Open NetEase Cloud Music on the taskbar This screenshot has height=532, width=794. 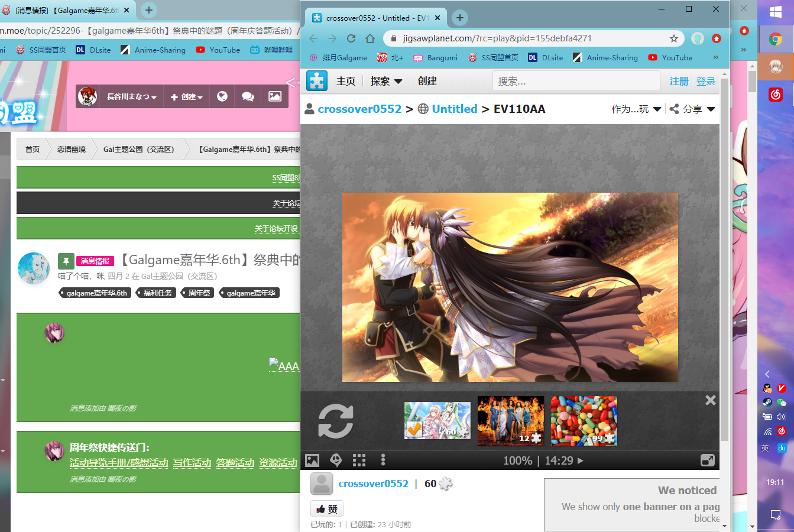click(x=776, y=94)
